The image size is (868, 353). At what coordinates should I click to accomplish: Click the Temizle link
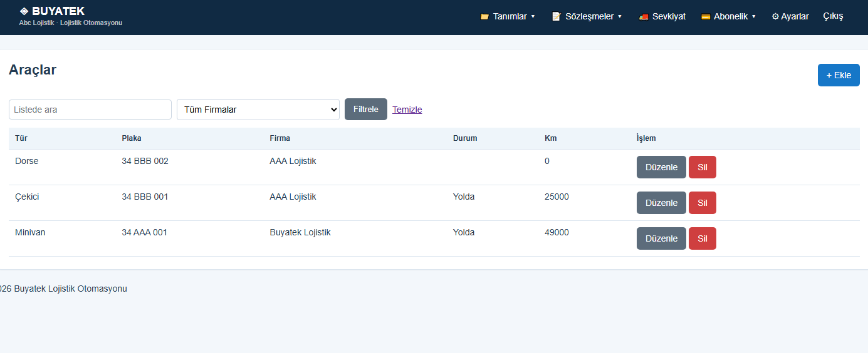coord(407,110)
